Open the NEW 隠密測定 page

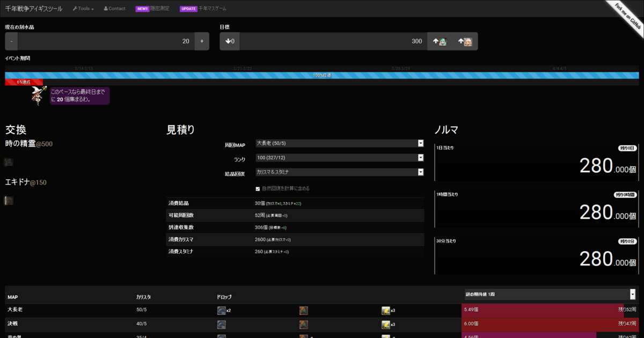coord(152,9)
